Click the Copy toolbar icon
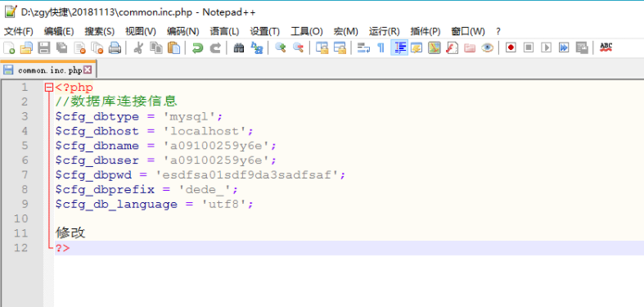The width and height of the screenshot is (644, 307). (156, 47)
